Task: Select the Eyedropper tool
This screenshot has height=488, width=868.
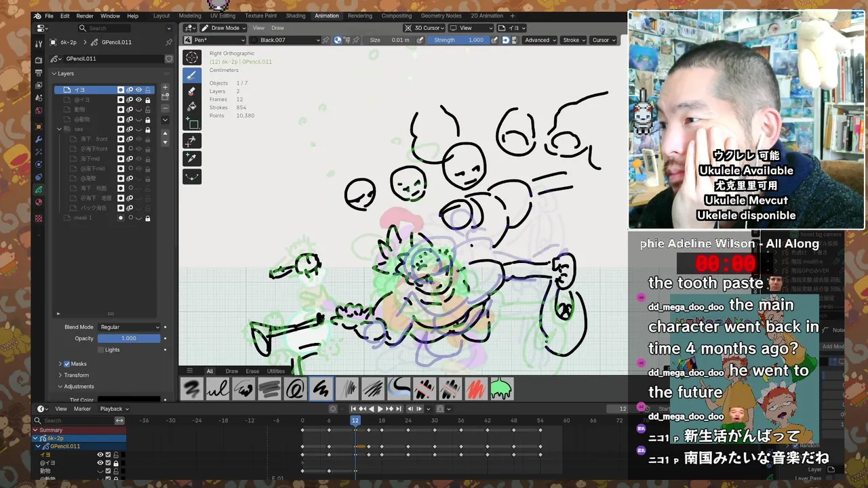Action: point(192,158)
